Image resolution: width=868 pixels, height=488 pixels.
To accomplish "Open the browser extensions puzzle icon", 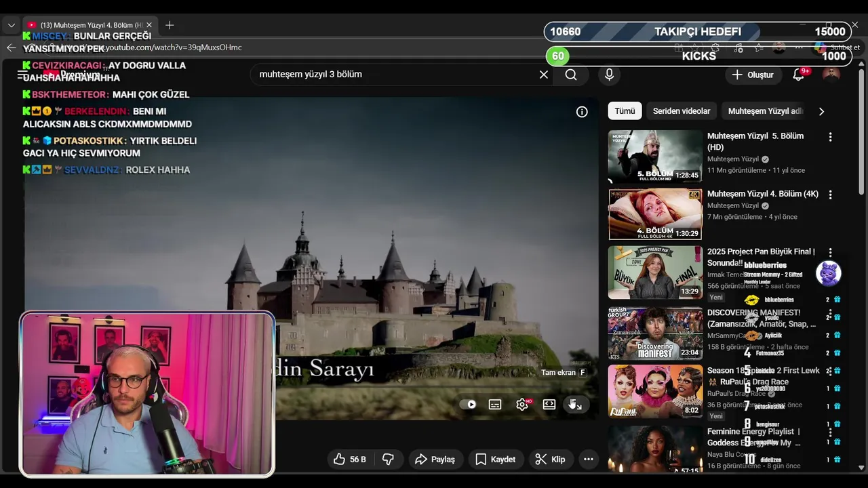I will point(715,47).
